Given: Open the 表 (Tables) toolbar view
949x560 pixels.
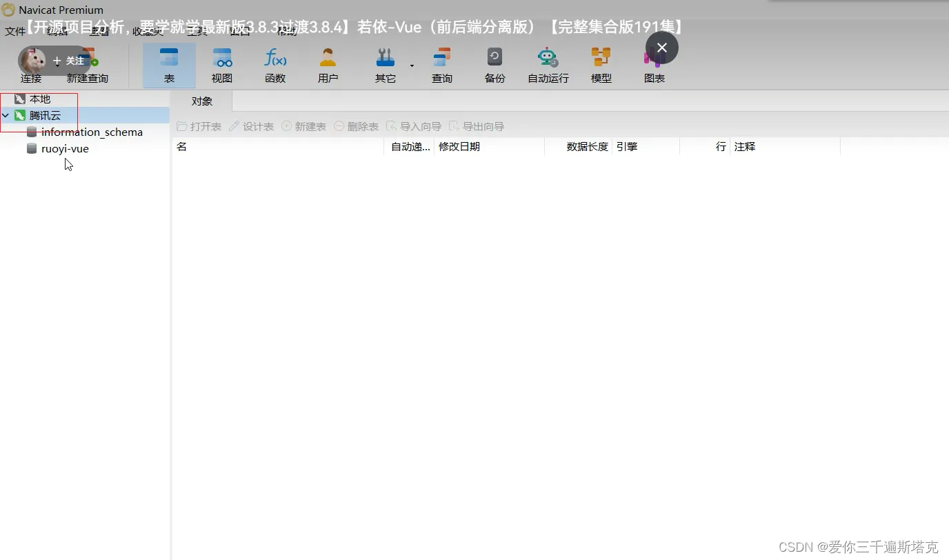Looking at the screenshot, I should point(169,66).
